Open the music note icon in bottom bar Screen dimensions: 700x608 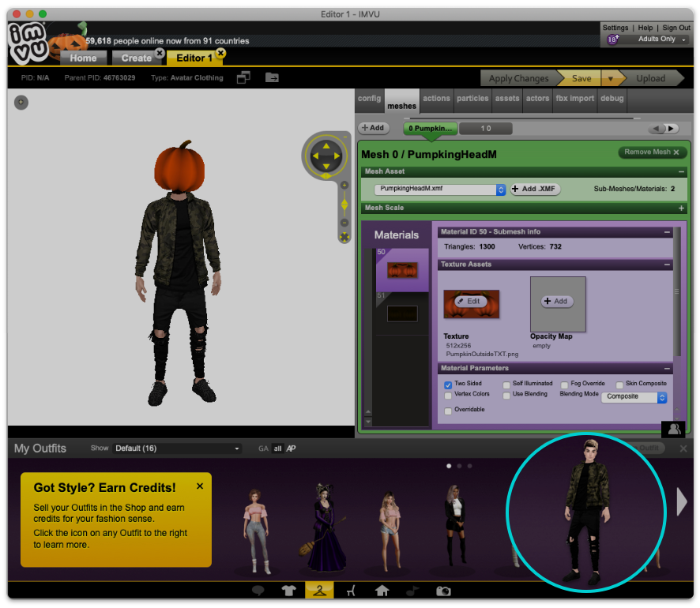[412, 591]
